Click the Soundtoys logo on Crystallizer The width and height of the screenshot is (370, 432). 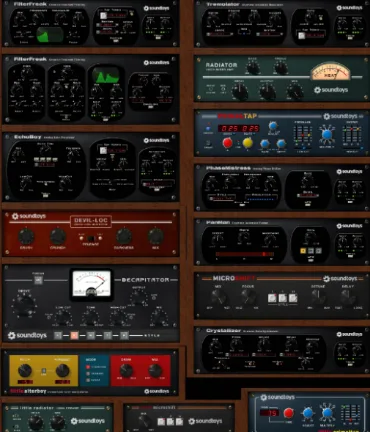click(x=349, y=334)
